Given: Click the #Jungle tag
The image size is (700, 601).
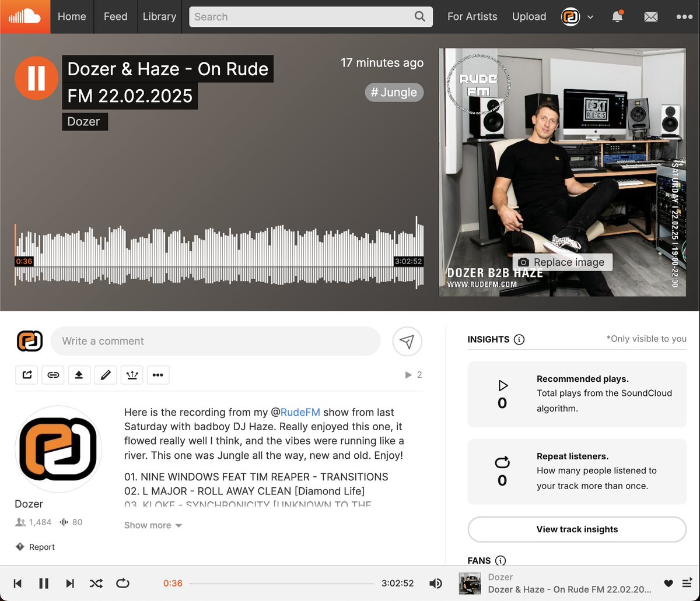Looking at the screenshot, I should [394, 92].
